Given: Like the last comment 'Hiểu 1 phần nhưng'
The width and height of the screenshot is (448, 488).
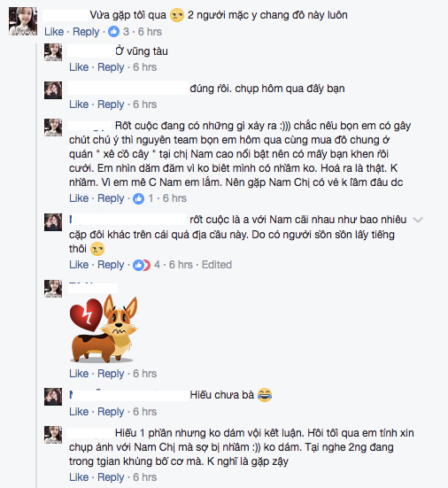Looking at the screenshot, I should tap(79, 477).
